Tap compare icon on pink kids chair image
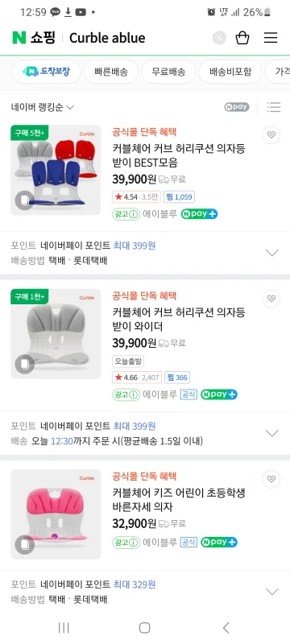This screenshot has width=290, height=644. click(25, 545)
